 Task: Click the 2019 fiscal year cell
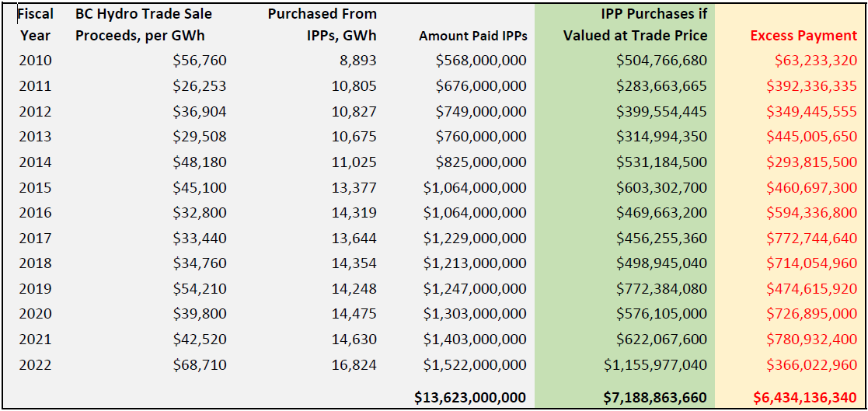pos(35,288)
